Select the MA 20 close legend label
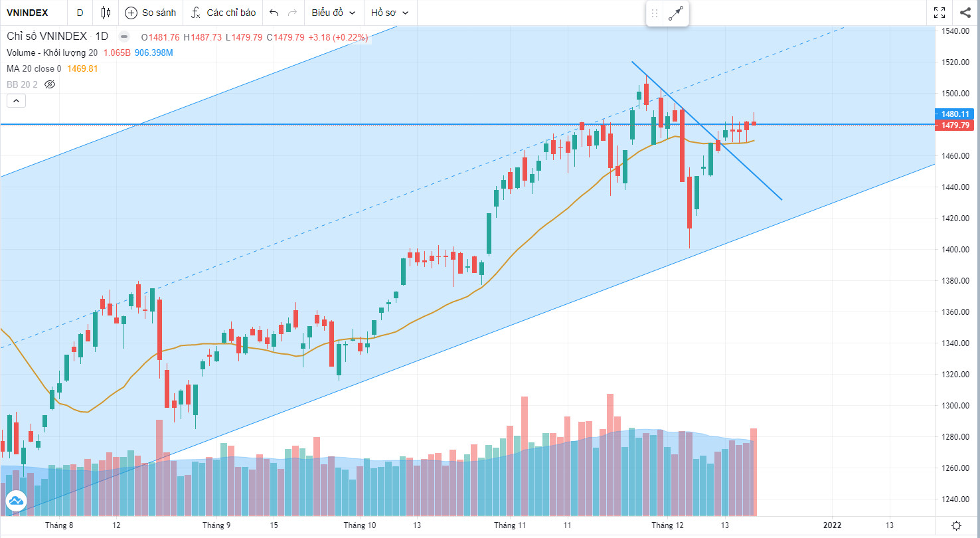 point(33,68)
